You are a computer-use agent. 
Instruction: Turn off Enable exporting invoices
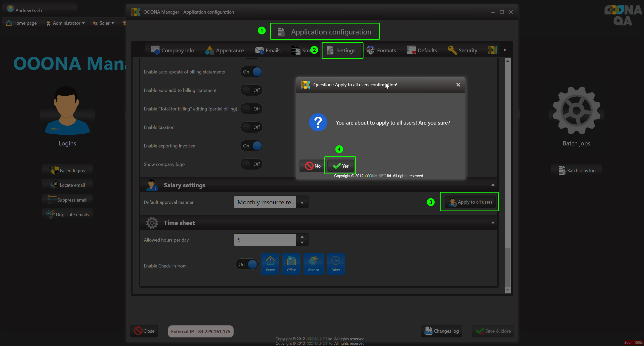251,146
